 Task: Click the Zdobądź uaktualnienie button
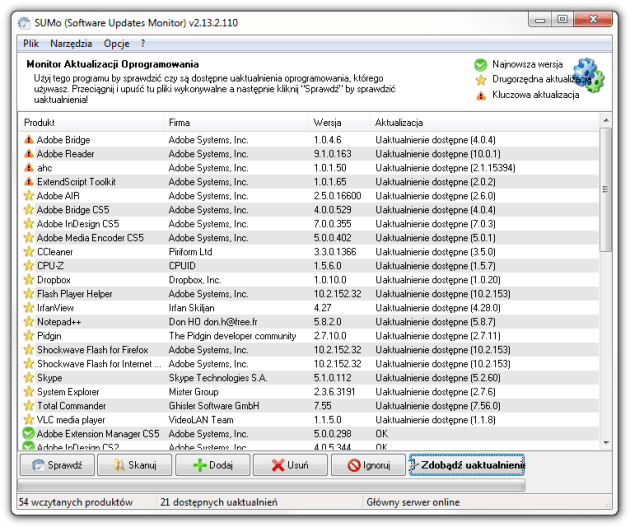(x=467, y=465)
